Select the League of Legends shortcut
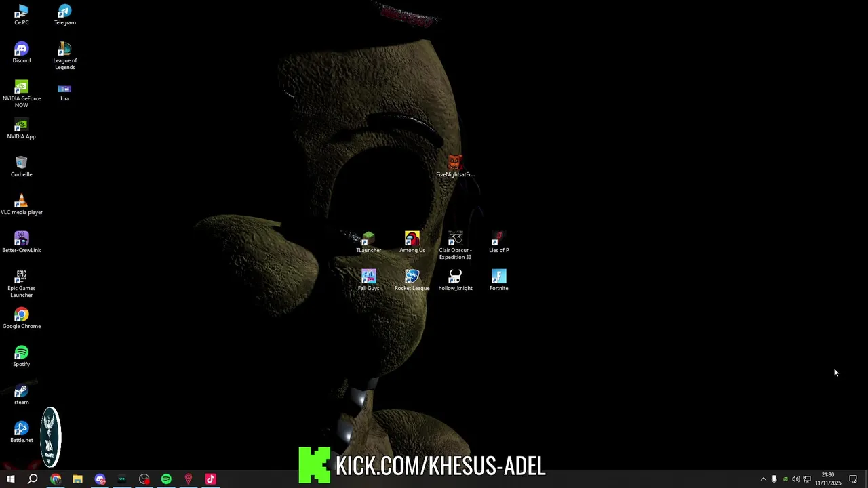This screenshot has height=488, width=868. pyautogui.click(x=64, y=56)
